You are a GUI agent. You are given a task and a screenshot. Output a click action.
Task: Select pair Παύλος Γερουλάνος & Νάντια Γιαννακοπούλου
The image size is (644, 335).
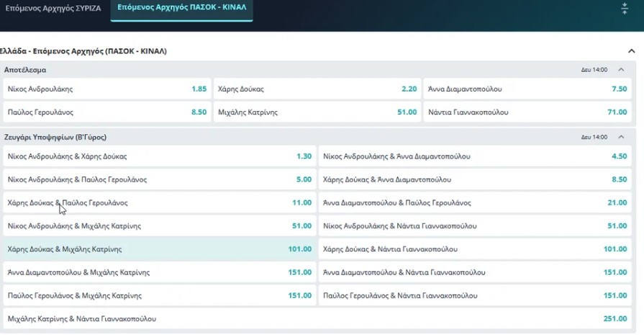click(475, 295)
